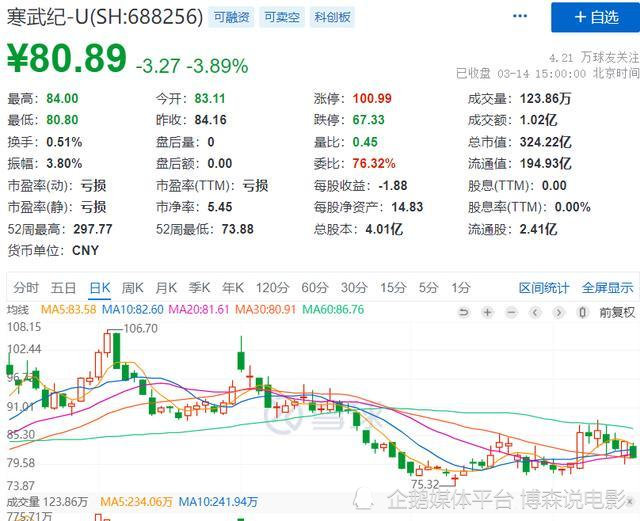Open the 区间统计 range statistics link
The width and height of the screenshot is (640, 521).
pyautogui.click(x=543, y=287)
